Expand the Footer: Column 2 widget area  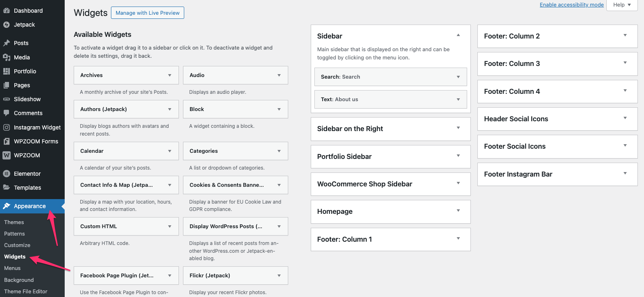625,36
